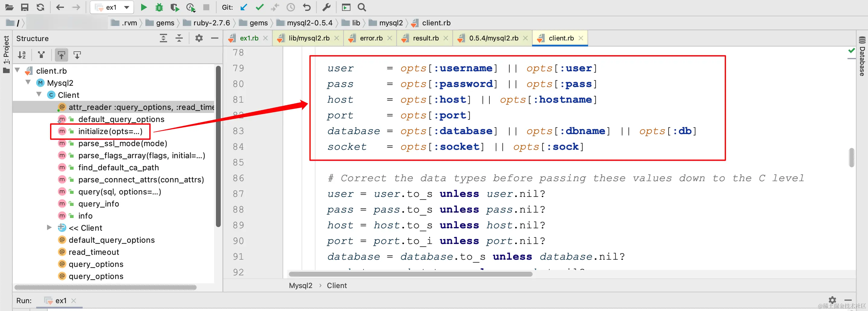The image size is (868, 311).
Task: Close the ex1 Run tab
Action: point(74,300)
